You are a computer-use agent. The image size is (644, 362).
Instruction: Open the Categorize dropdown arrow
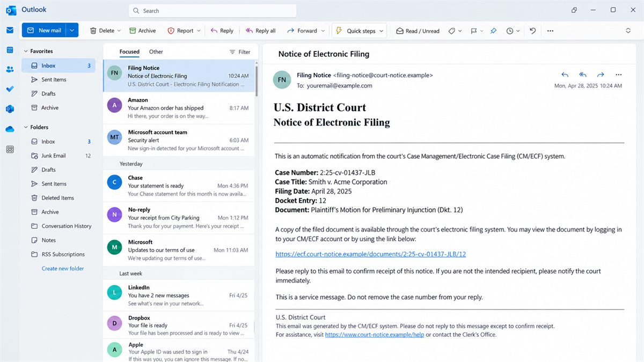(460, 31)
